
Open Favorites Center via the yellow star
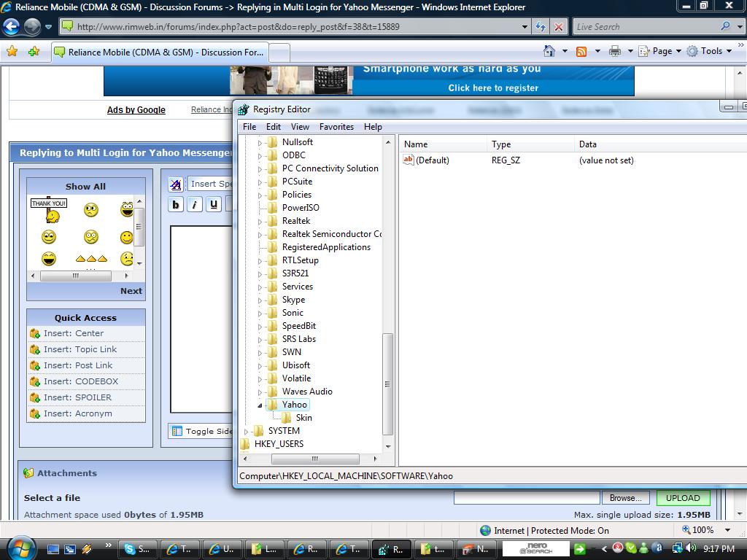12,52
